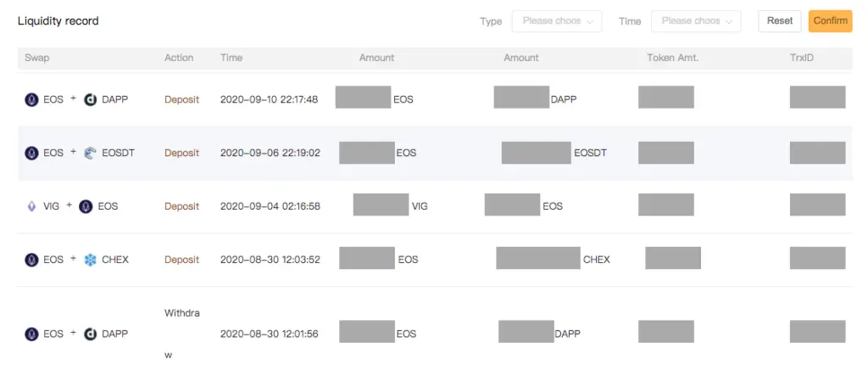Click the DAPP token icon in the first row

90,100
